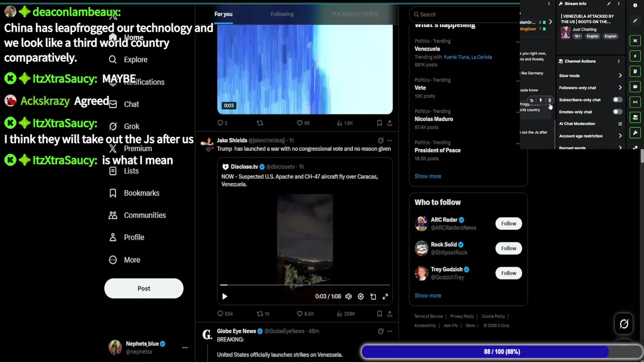Mute the Caracas aircraft video
The image size is (644, 362).
point(348,297)
